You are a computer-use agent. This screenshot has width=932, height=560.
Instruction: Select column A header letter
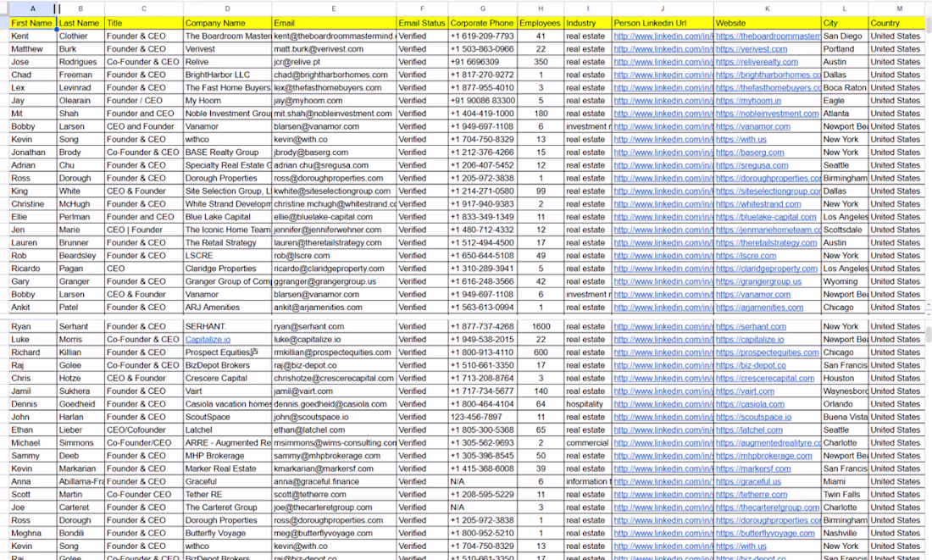click(x=33, y=9)
